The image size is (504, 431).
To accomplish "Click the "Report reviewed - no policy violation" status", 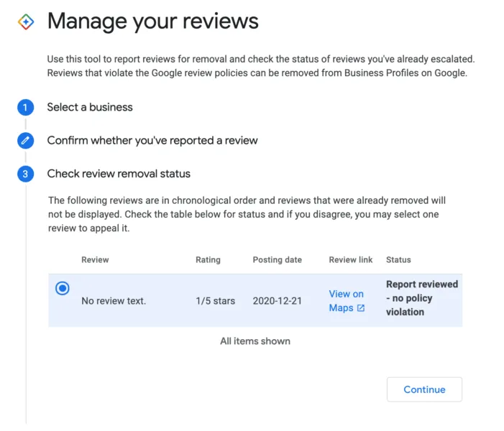I will pos(421,298).
